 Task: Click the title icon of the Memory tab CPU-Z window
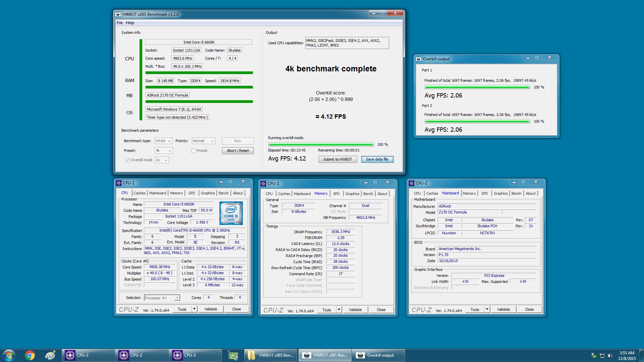tap(263, 184)
